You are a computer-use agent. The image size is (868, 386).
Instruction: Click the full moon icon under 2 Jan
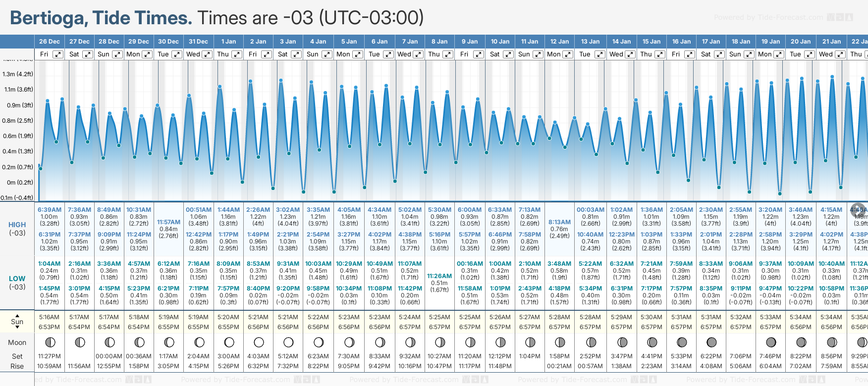coord(259,342)
